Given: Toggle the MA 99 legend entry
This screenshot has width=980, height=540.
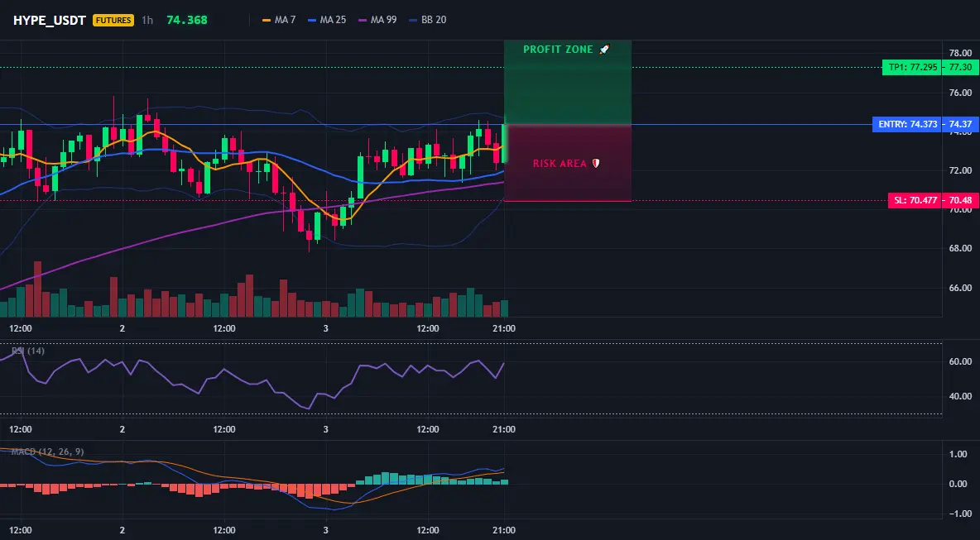Looking at the screenshot, I should (377, 20).
